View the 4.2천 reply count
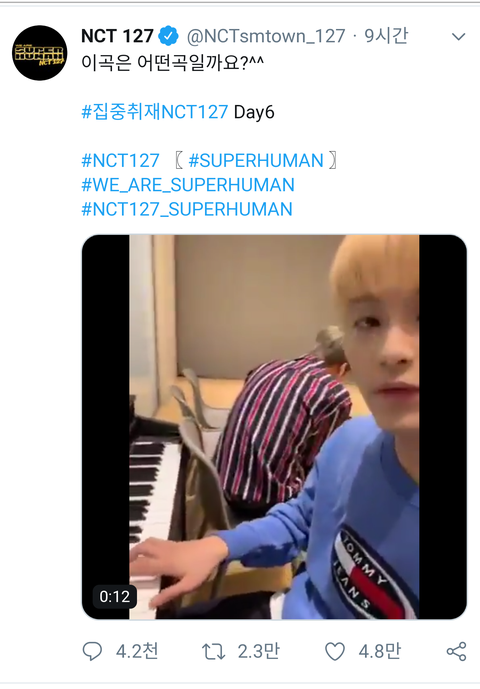This screenshot has width=480, height=689. coord(137,651)
